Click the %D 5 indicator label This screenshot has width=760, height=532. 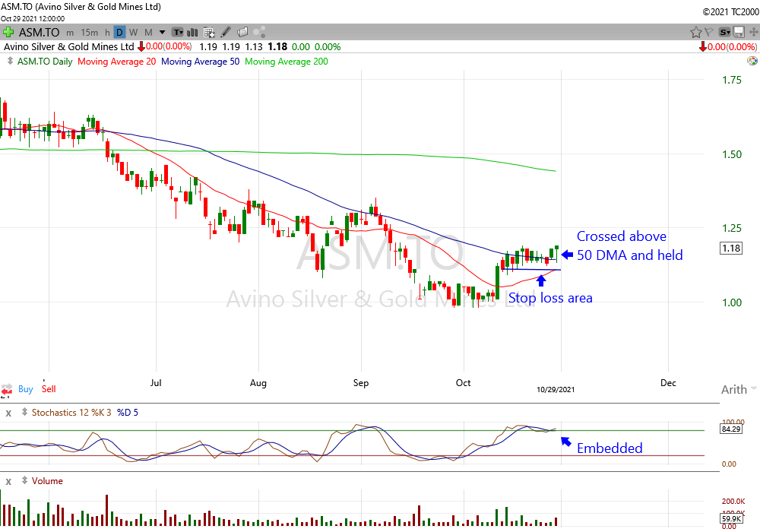click(x=128, y=413)
